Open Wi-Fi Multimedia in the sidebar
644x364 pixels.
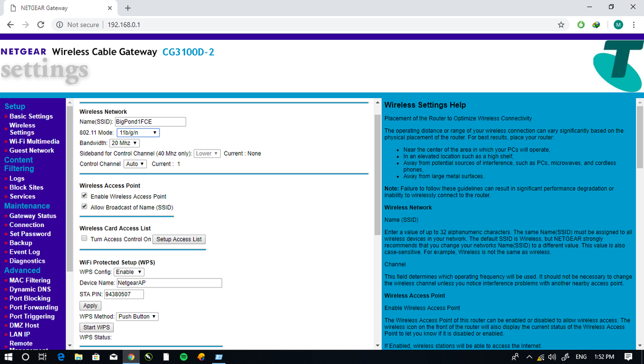(x=34, y=141)
